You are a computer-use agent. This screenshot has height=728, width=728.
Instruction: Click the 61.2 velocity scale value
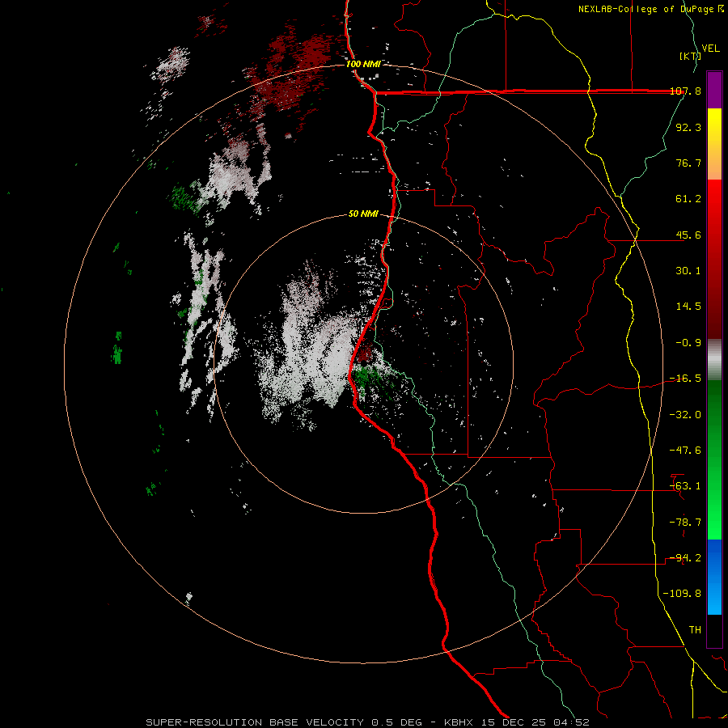(x=688, y=199)
